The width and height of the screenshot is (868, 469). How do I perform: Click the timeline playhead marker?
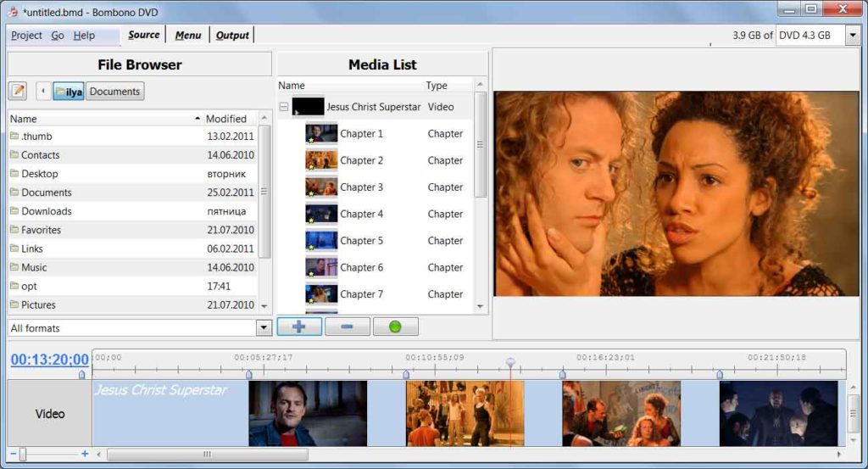click(510, 363)
